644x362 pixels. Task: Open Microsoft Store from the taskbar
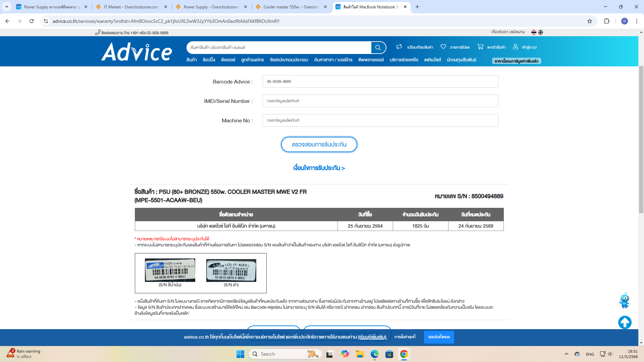tap(389, 354)
